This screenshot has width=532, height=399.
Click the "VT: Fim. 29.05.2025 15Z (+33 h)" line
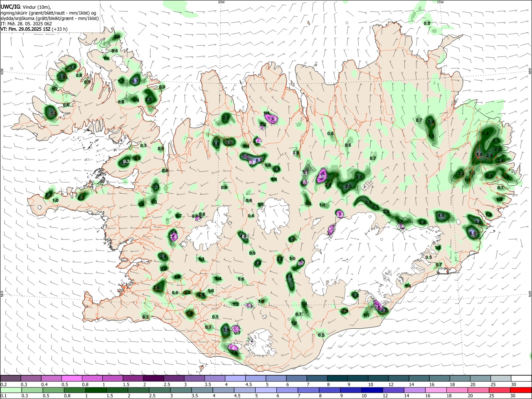coord(34,29)
